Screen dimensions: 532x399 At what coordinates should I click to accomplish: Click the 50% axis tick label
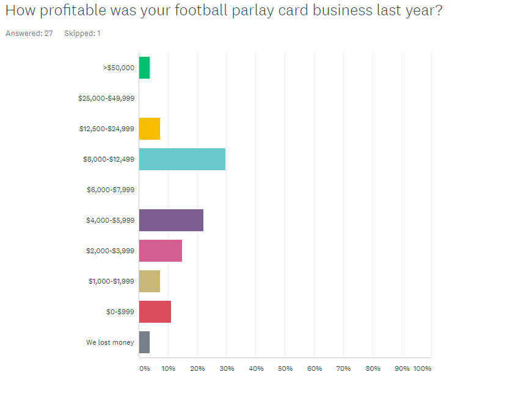pos(285,368)
